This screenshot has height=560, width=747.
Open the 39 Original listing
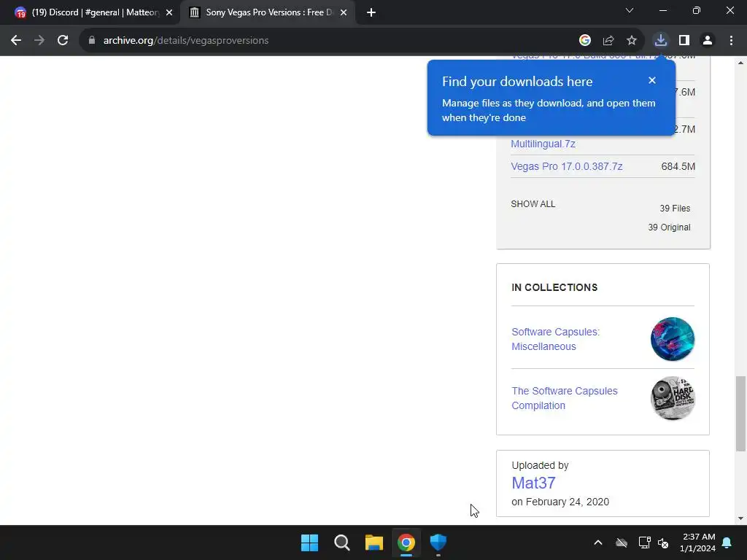coord(669,227)
